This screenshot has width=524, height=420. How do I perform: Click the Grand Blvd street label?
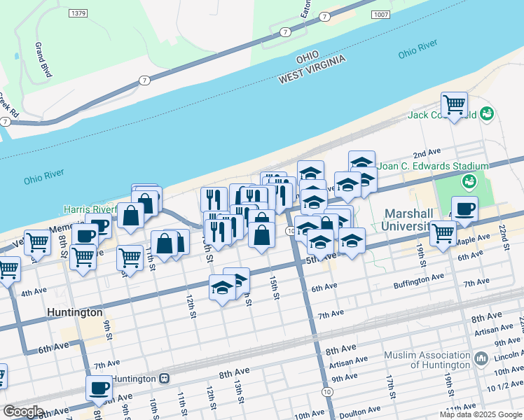pyautogui.click(x=43, y=59)
